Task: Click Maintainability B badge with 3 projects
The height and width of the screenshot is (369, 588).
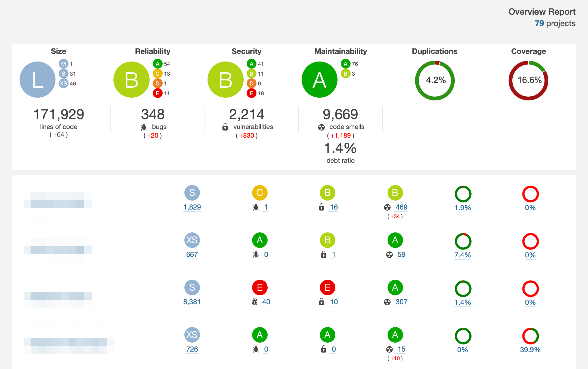Action: point(345,74)
